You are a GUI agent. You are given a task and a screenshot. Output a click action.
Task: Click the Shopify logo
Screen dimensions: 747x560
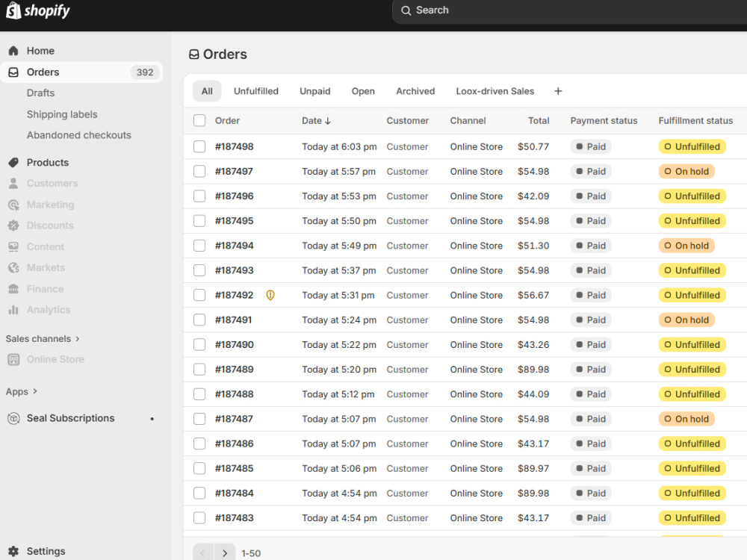click(38, 10)
